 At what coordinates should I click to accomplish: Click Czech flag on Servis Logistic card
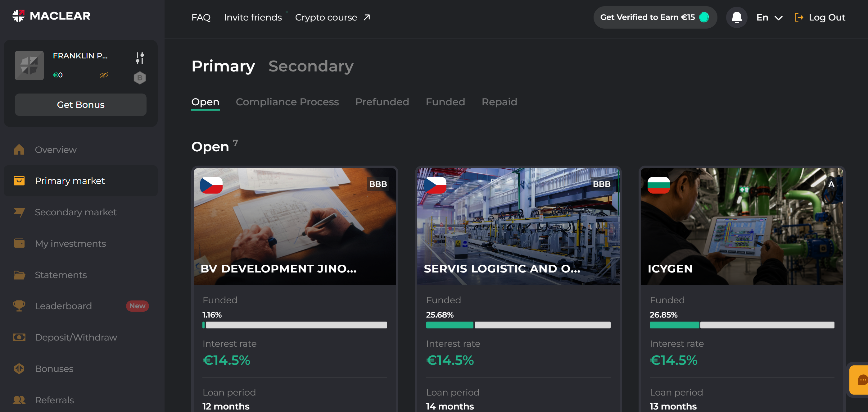click(435, 185)
